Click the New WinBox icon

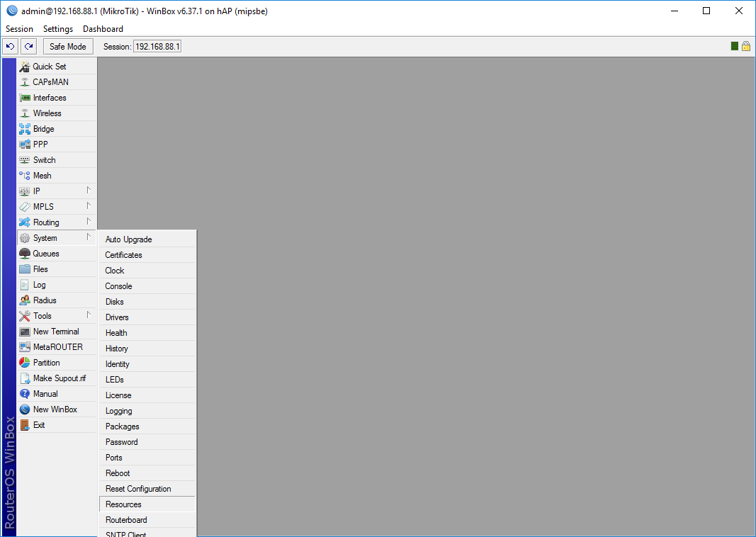pos(25,409)
